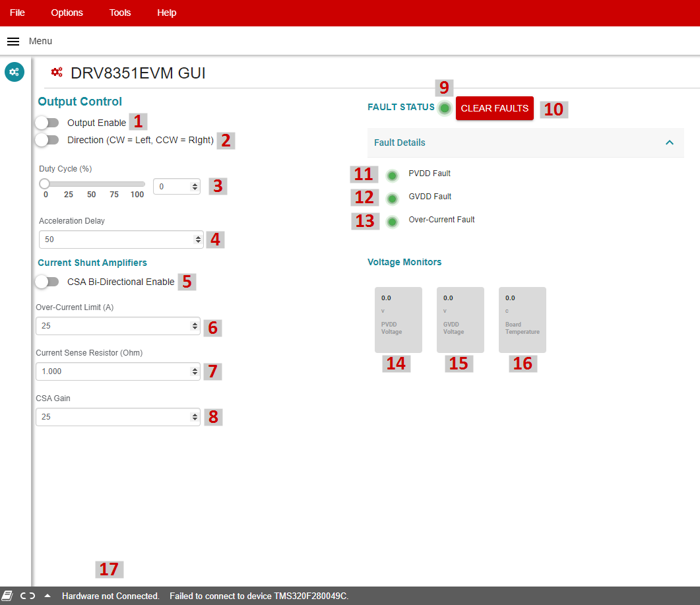The image size is (700, 605).
Task: Click the PVDD Fault indicator LED
Action: (393, 175)
